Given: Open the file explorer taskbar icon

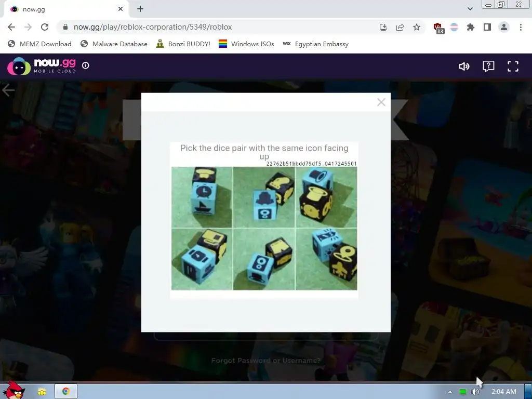Looking at the screenshot, I should (42, 392).
